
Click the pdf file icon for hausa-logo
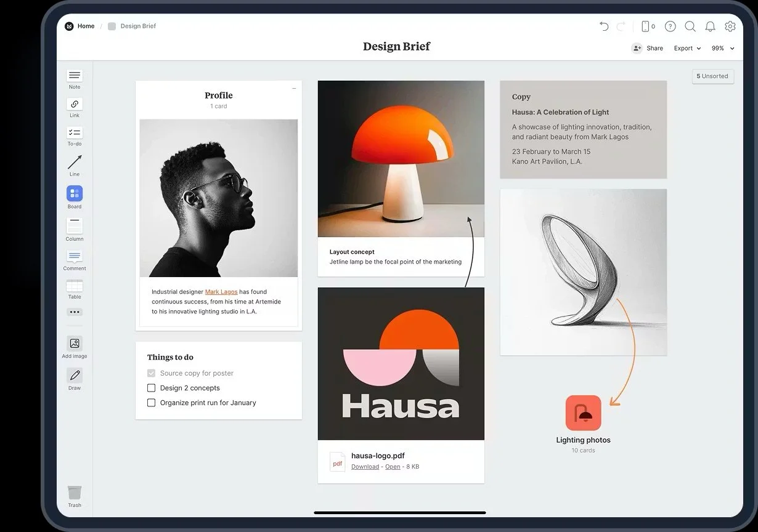pos(337,462)
